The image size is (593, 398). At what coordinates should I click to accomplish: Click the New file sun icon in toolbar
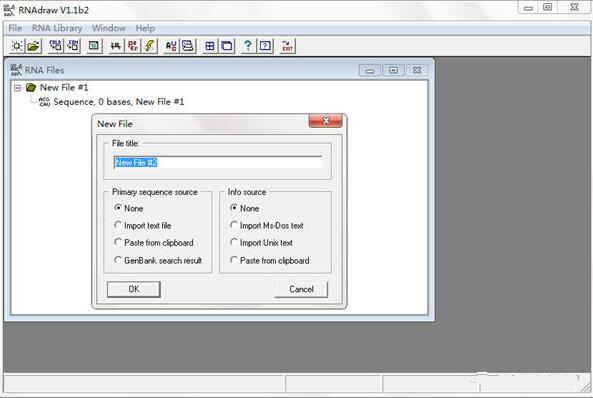tap(17, 46)
